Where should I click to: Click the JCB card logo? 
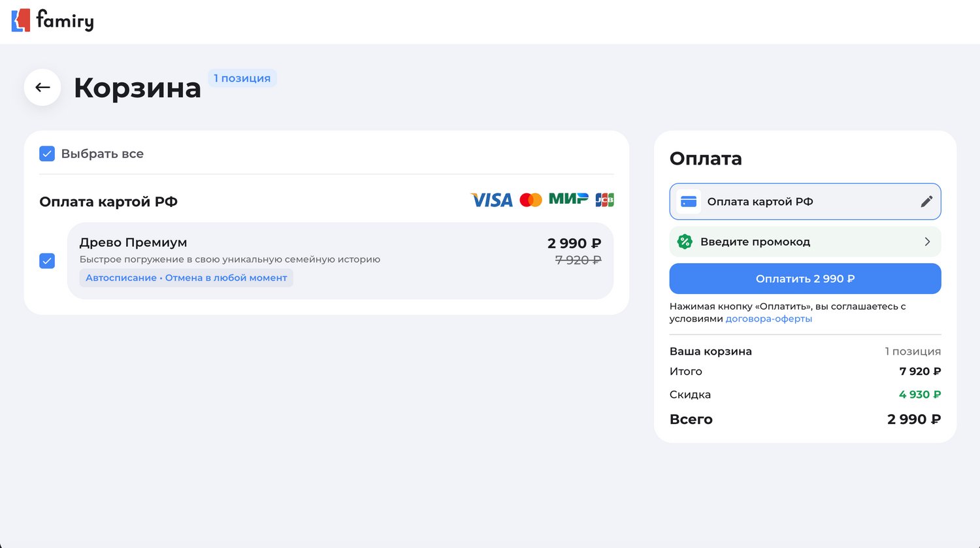(604, 200)
